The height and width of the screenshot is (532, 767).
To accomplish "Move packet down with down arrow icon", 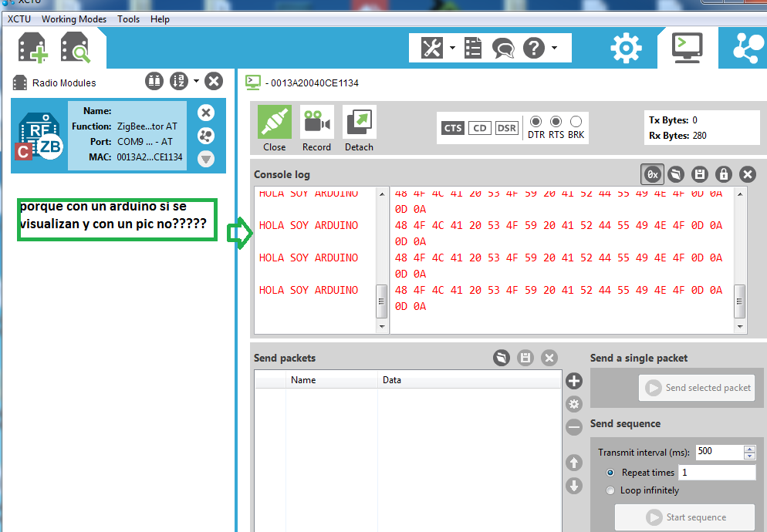I will 574,486.
